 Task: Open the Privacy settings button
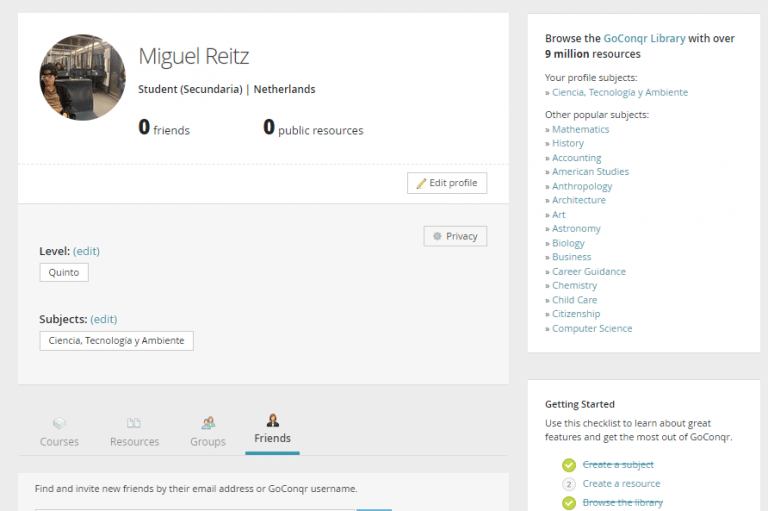click(455, 236)
